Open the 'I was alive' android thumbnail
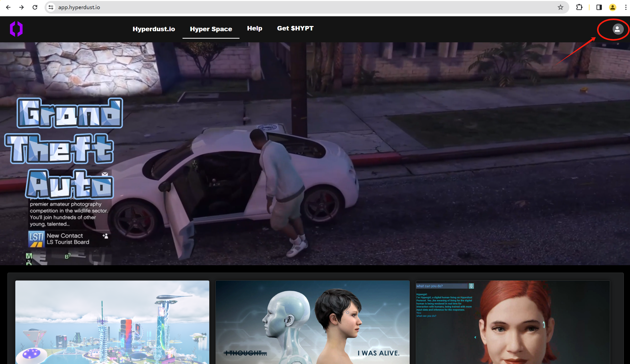Viewport: 630px width, 364px height. pyautogui.click(x=313, y=322)
